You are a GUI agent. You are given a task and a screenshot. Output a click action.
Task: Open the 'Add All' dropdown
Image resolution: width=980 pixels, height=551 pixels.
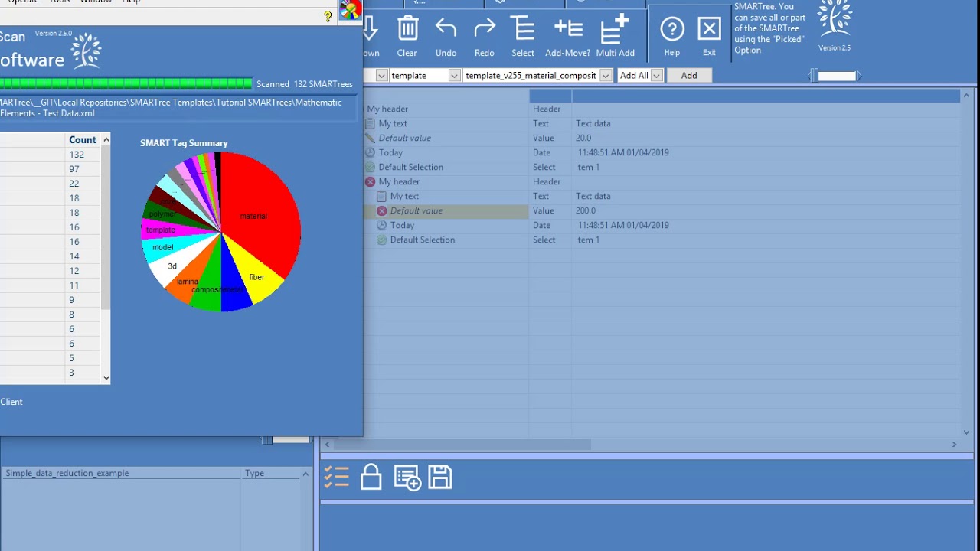656,75
